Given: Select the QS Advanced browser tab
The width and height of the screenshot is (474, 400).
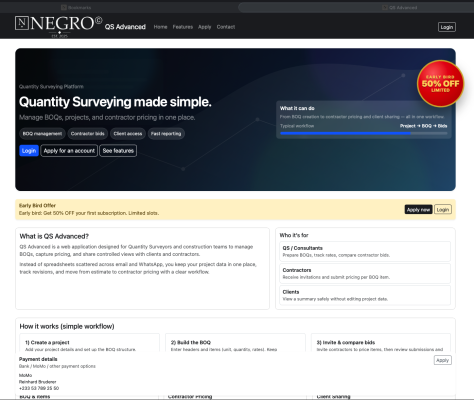Looking at the screenshot, I should click(399, 7).
